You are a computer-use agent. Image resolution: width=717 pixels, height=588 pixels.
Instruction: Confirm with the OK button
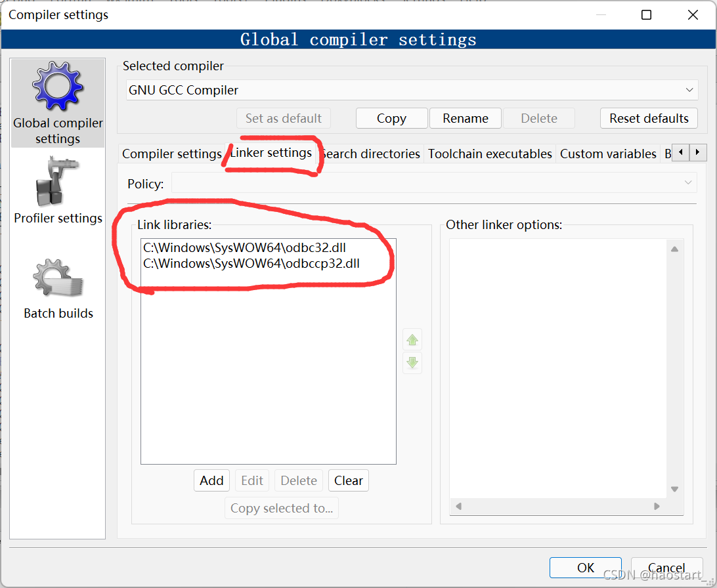(585, 568)
